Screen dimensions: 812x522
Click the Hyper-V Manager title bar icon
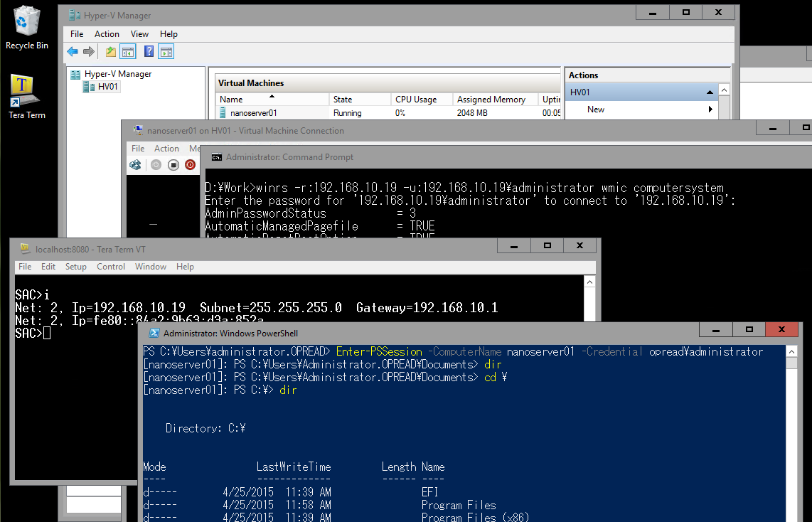point(75,16)
